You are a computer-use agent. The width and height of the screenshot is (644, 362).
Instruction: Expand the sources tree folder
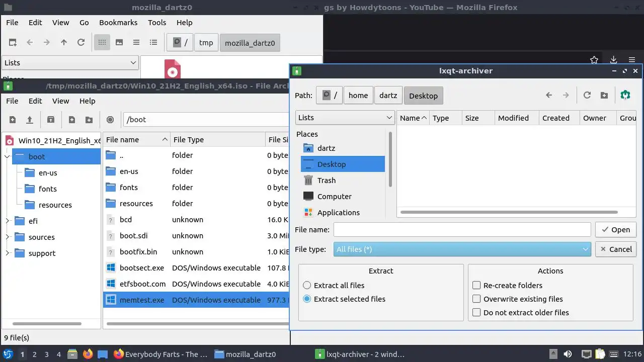(8, 237)
